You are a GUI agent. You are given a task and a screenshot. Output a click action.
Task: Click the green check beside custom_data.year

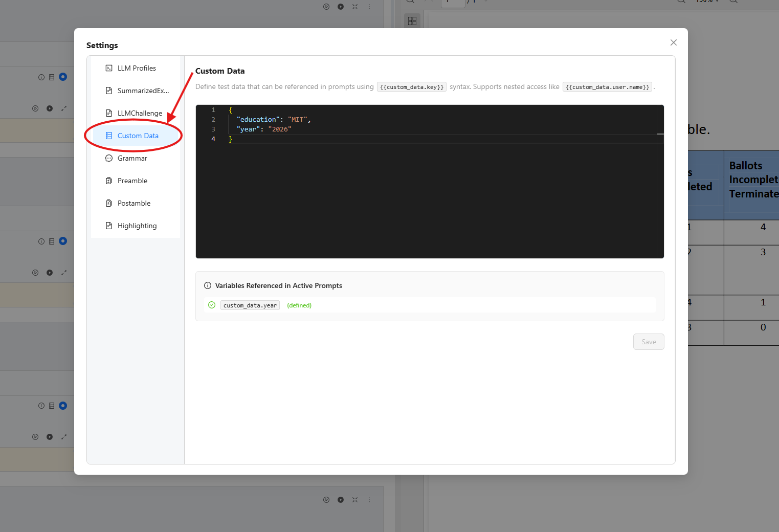point(211,305)
